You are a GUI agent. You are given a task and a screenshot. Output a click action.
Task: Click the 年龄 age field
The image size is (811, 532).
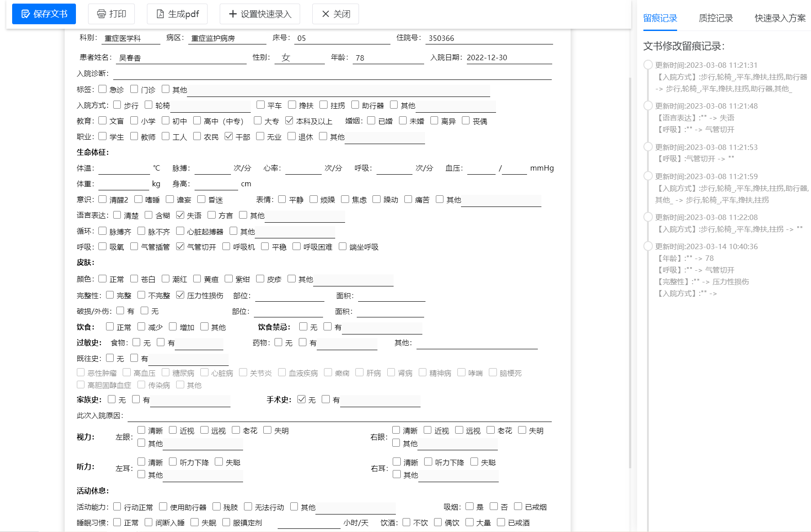coord(388,58)
